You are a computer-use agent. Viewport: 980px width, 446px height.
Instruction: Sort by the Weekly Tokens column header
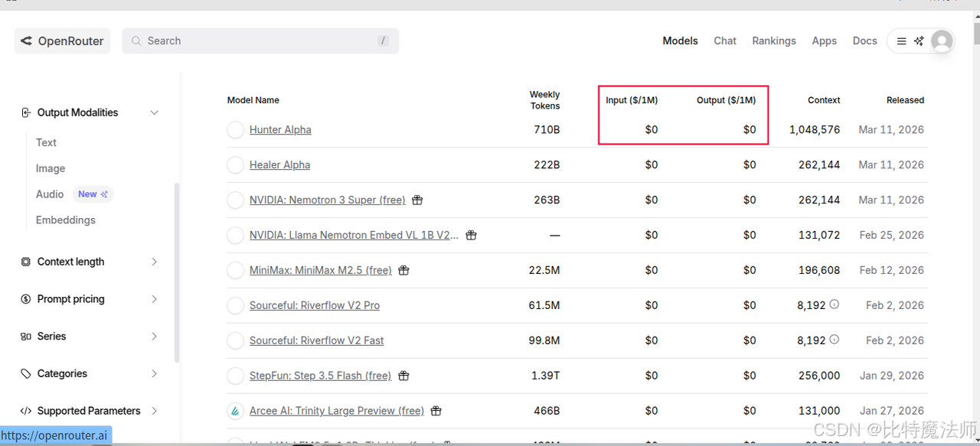pyautogui.click(x=545, y=100)
